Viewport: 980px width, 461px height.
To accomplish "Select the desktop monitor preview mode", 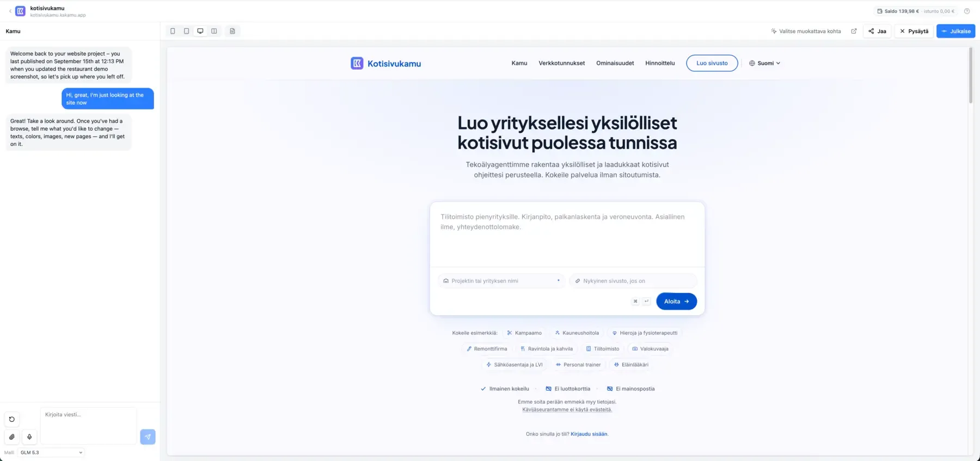I will pos(200,31).
